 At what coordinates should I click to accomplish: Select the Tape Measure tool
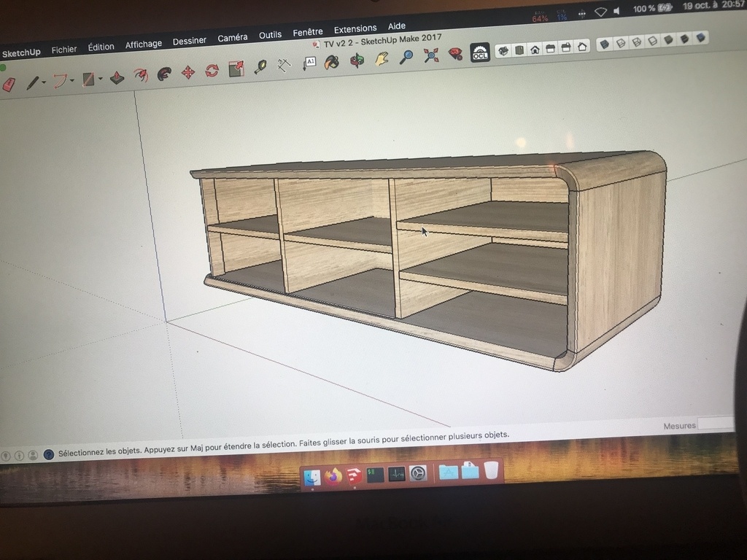click(x=260, y=66)
